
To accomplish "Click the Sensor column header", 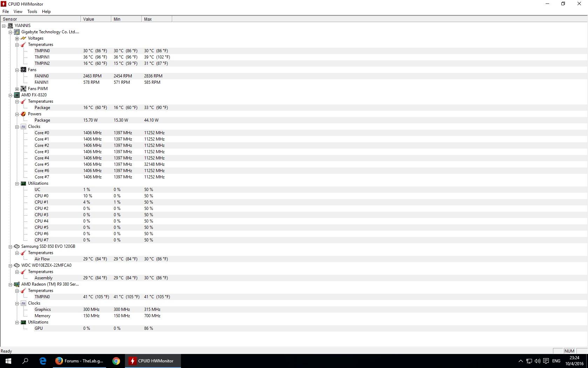I will point(41,19).
